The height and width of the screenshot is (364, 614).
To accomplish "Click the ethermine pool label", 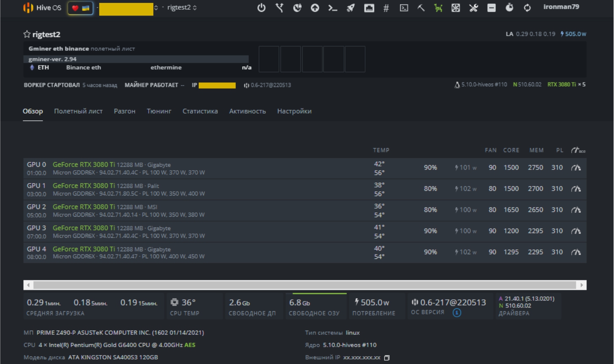I will click(166, 68).
